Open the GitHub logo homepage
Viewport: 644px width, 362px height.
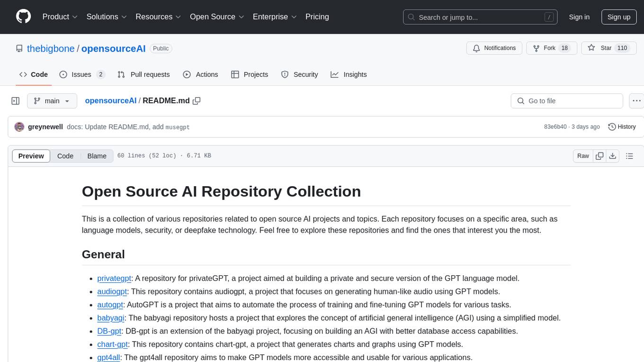point(23,17)
